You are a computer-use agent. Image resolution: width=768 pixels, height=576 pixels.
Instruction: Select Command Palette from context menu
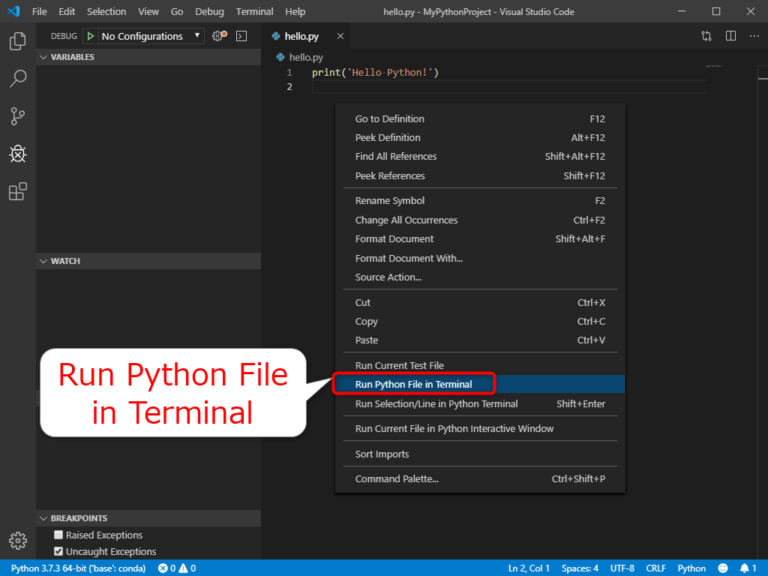(396, 479)
